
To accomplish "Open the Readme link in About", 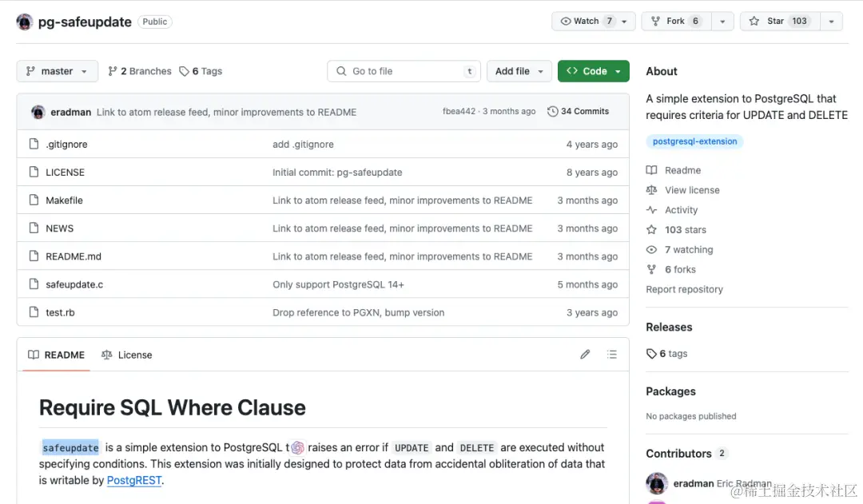I will click(x=674, y=170).
